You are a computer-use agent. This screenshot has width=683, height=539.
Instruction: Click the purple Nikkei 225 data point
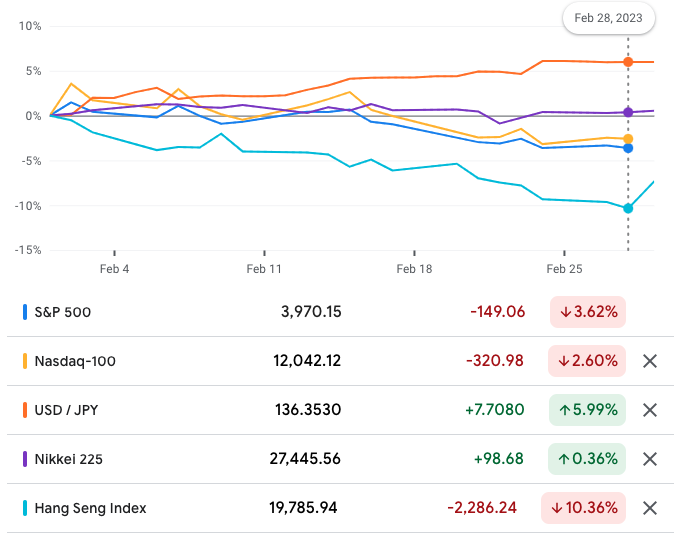pyautogui.click(x=628, y=112)
